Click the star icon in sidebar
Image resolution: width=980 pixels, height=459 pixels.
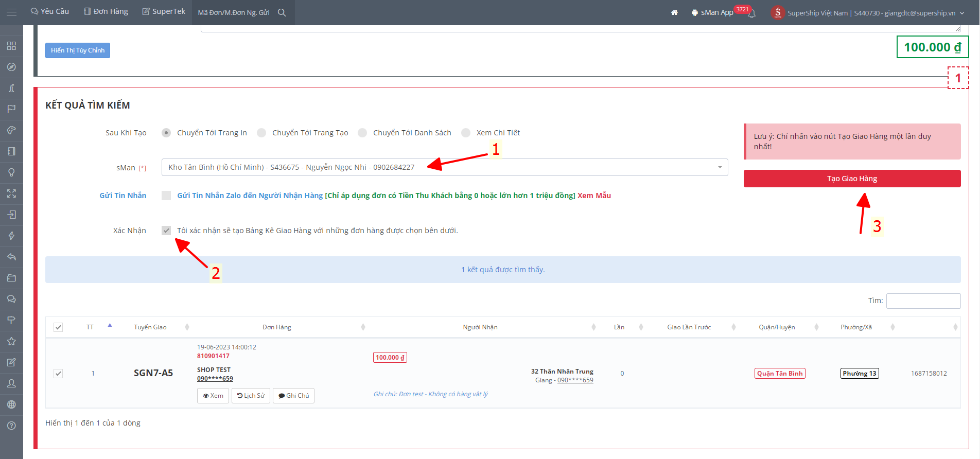[x=11, y=341]
